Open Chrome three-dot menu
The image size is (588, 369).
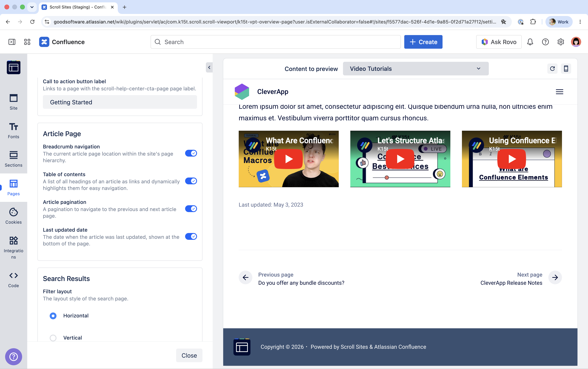(x=580, y=22)
